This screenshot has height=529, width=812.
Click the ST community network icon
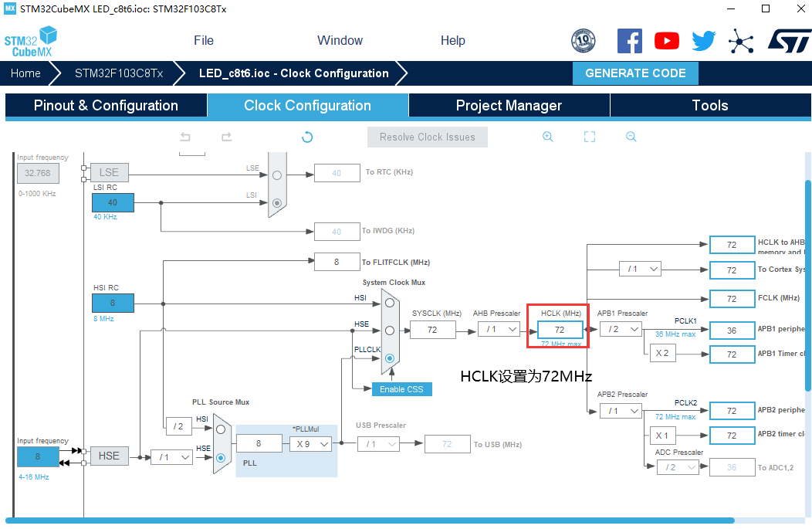741,41
